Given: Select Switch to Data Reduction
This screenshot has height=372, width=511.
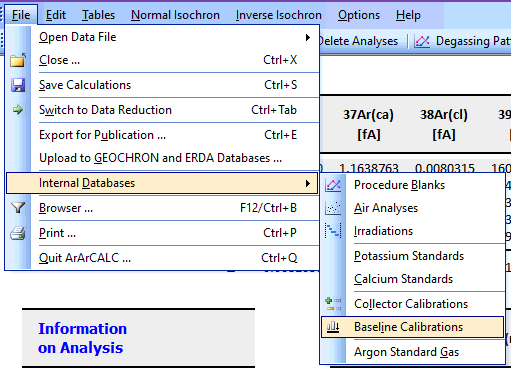Looking at the screenshot, I should [x=162, y=110].
